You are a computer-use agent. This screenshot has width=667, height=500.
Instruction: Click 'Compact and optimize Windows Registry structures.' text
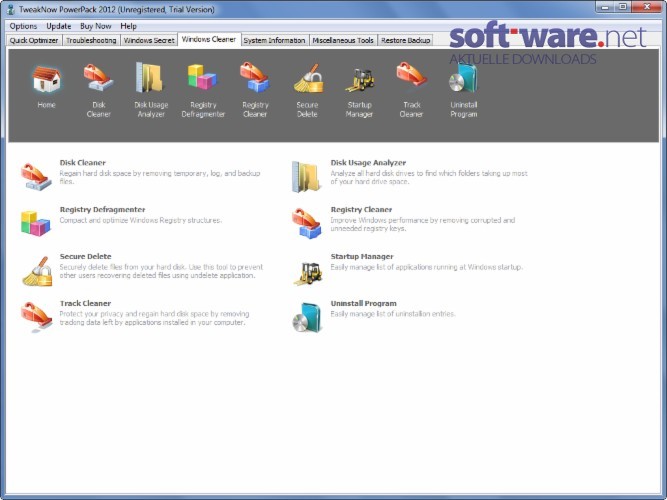click(x=140, y=220)
